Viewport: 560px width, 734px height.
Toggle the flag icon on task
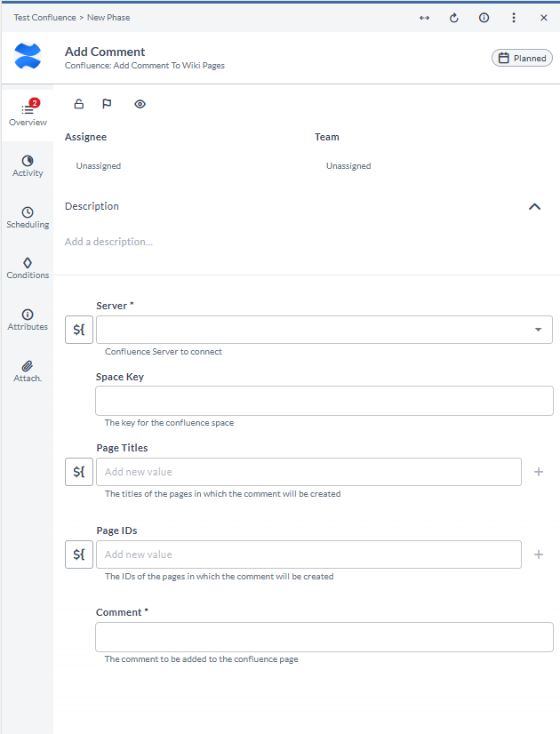(107, 104)
